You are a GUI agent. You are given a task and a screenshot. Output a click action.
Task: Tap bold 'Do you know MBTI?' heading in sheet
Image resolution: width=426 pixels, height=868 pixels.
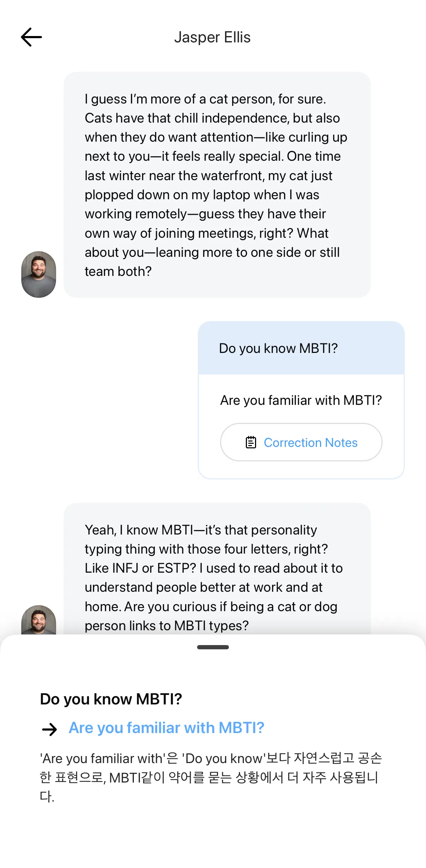tap(111, 699)
